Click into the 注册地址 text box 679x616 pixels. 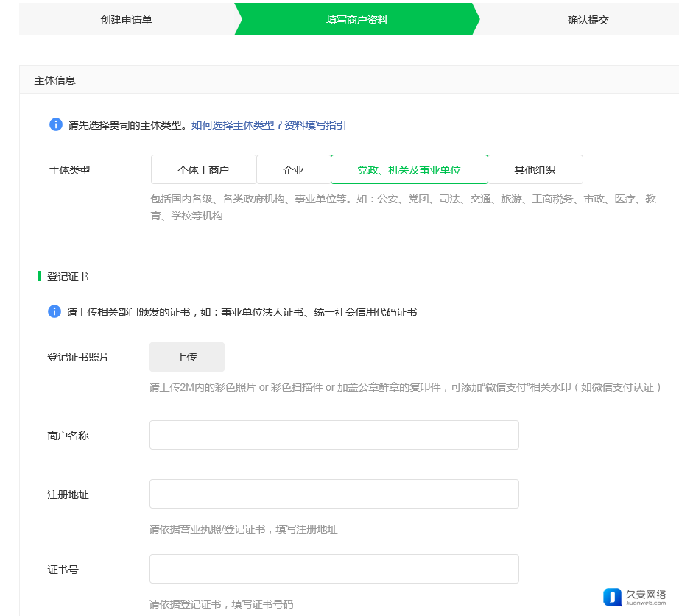(x=334, y=494)
